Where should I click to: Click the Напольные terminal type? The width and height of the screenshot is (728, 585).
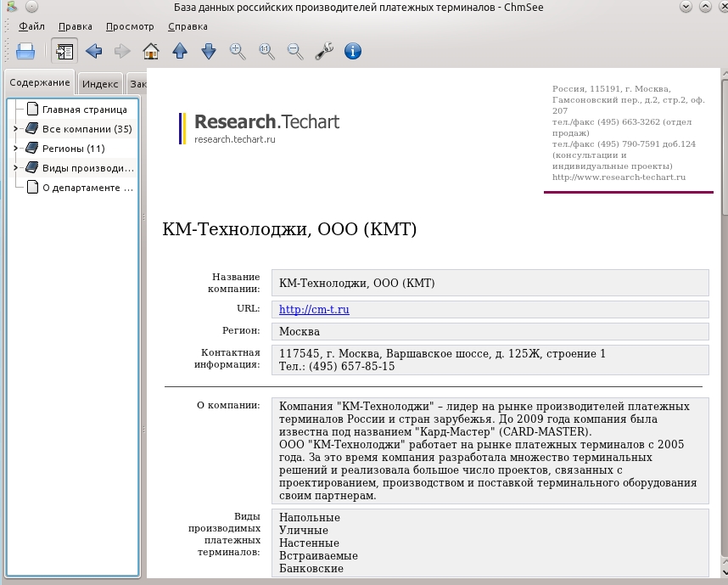(x=309, y=518)
